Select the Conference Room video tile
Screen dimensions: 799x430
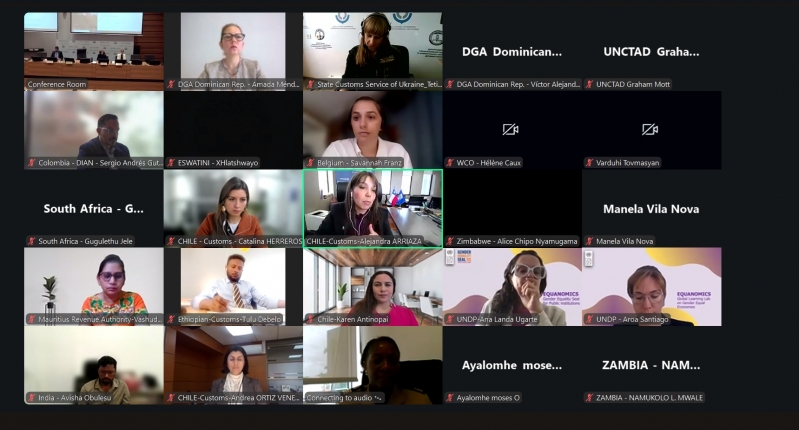tap(94, 51)
